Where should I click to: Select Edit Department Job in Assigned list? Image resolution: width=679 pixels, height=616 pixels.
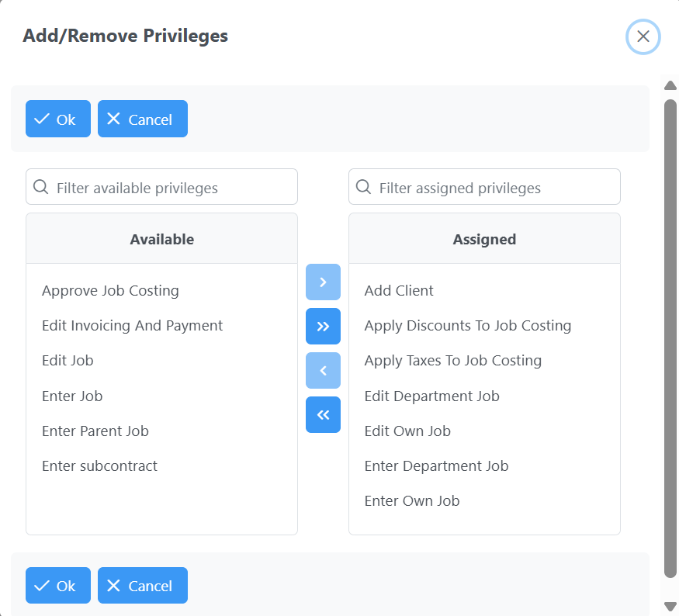point(431,396)
